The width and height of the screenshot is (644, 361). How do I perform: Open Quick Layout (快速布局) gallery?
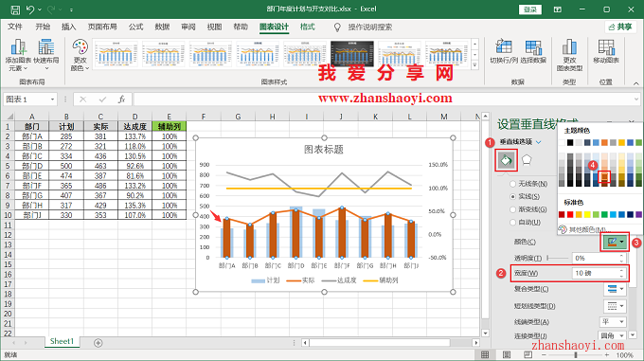[46, 55]
